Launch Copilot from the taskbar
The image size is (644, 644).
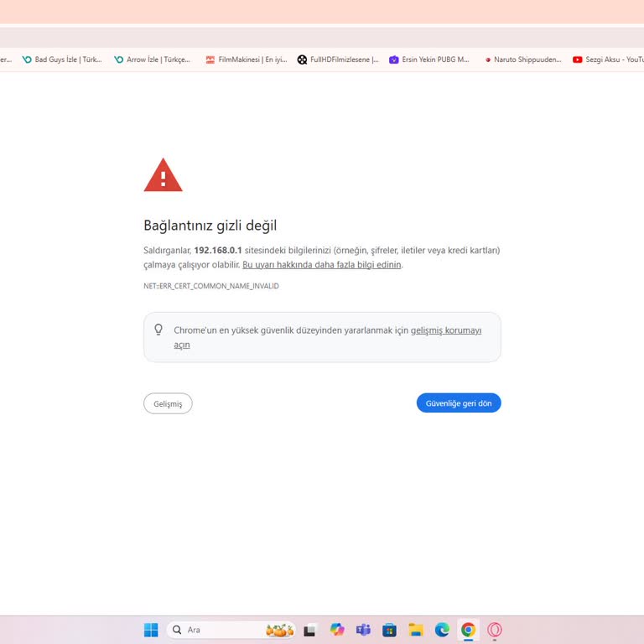(x=337, y=630)
